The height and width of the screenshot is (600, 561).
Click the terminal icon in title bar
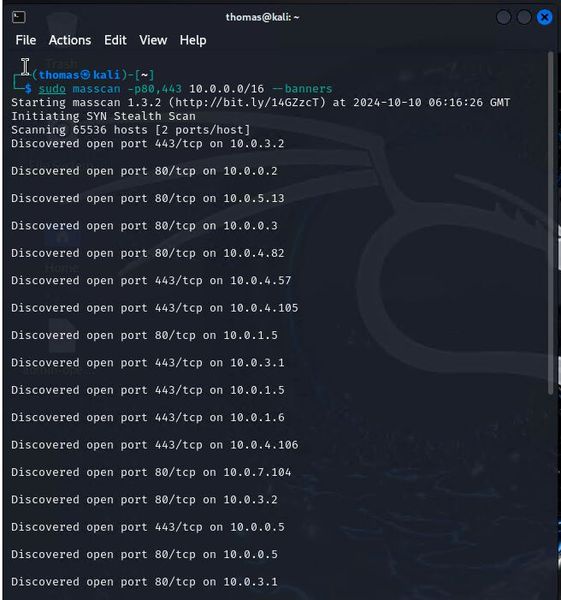(19, 17)
